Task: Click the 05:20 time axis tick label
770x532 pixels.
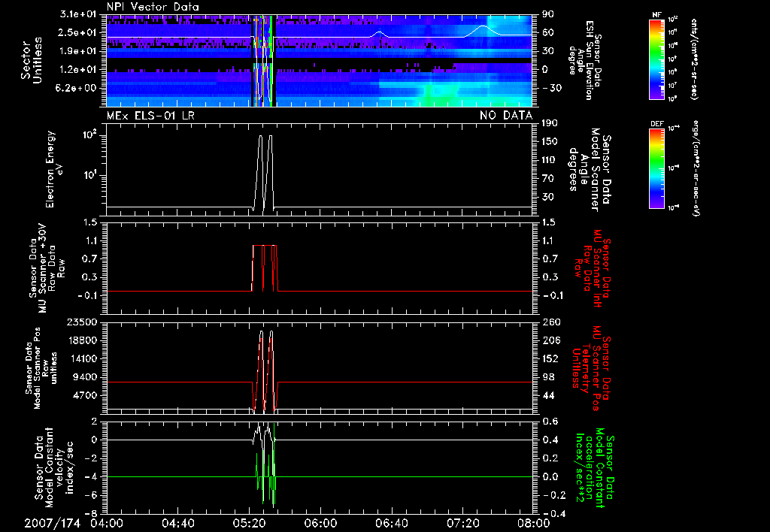Action: click(249, 522)
